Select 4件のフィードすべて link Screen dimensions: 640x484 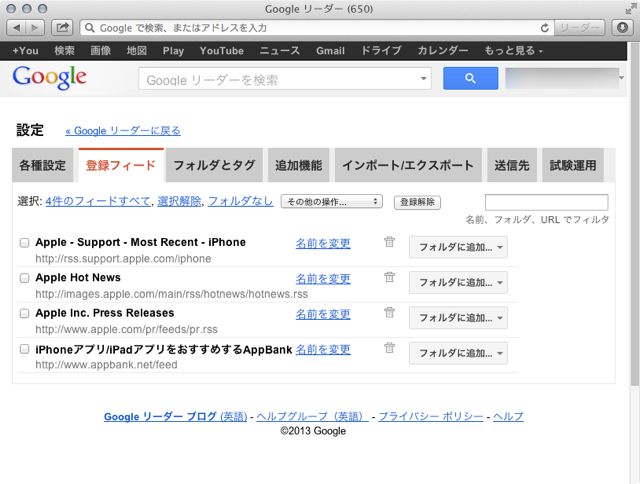click(x=98, y=201)
